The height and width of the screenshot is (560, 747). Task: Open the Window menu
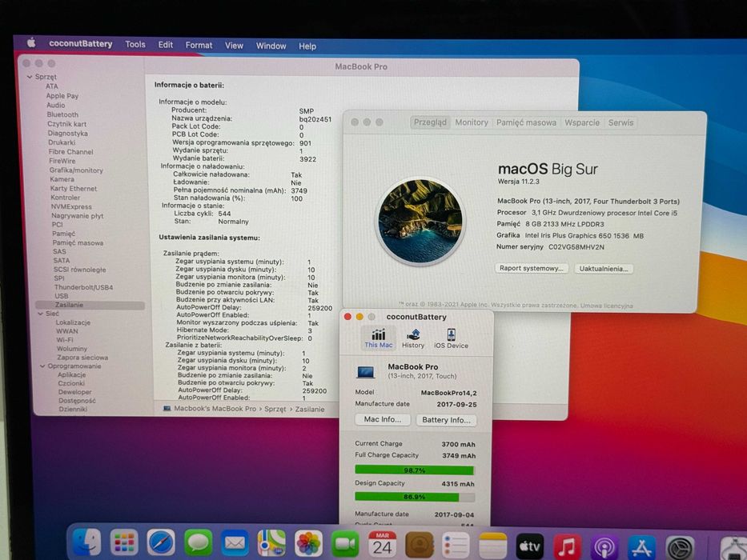point(271,46)
